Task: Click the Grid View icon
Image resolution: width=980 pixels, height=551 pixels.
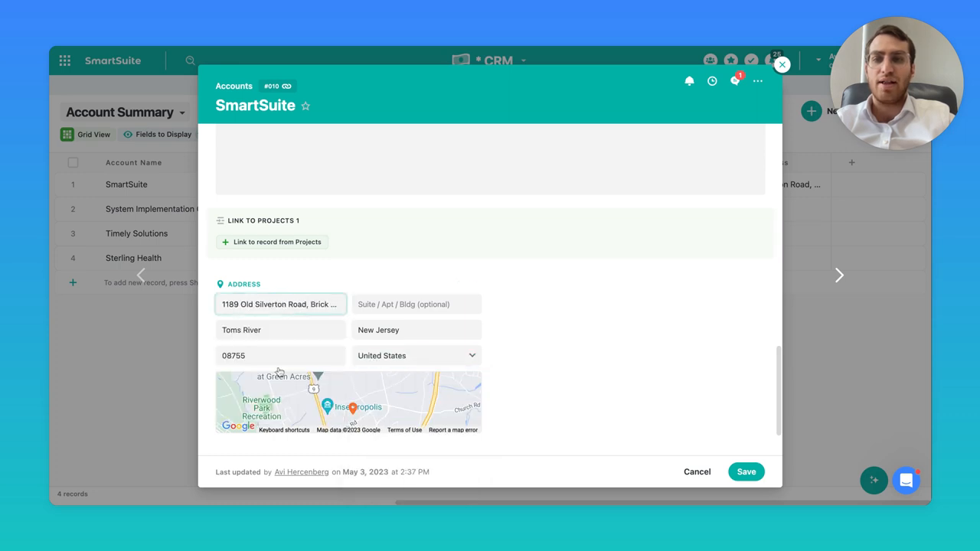Action: click(x=67, y=134)
